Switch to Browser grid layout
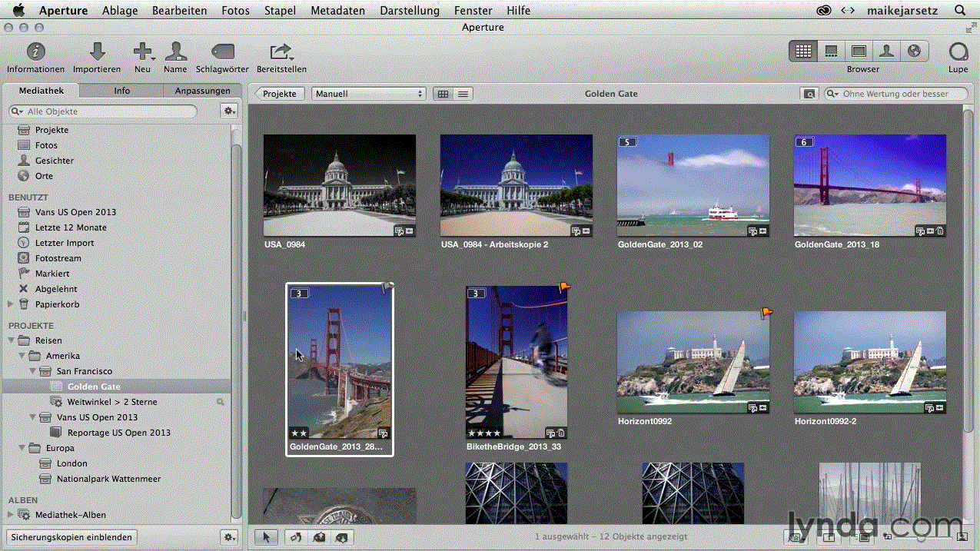Viewport: 980px width, 551px height. pos(803,51)
